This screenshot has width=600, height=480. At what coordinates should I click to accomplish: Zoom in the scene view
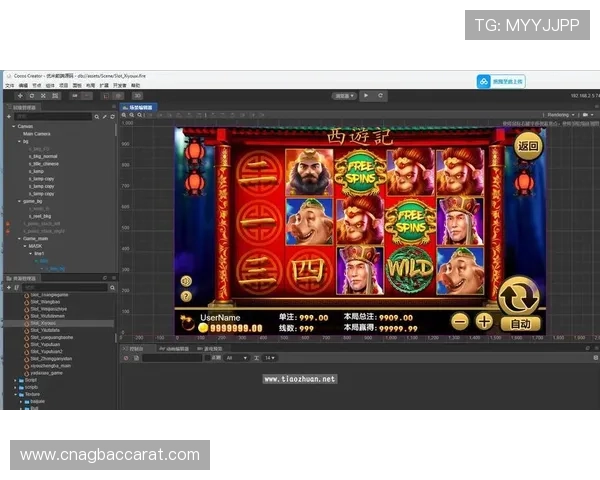click(124, 115)
